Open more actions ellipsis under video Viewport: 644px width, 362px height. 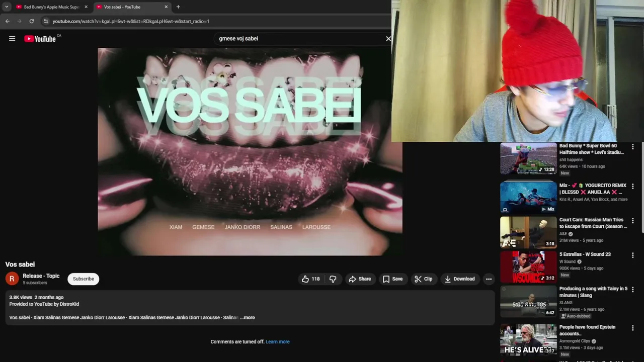pyautogui.click(x=489, y=279)
